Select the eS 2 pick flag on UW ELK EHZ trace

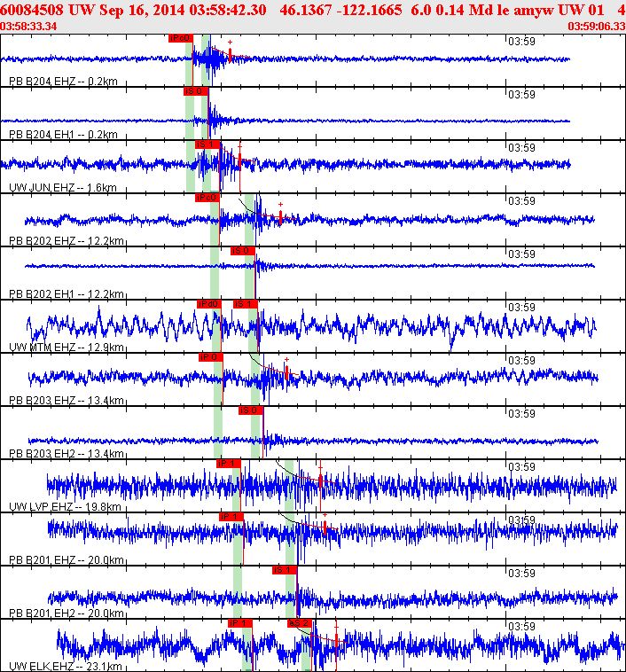tap(300, 622)
